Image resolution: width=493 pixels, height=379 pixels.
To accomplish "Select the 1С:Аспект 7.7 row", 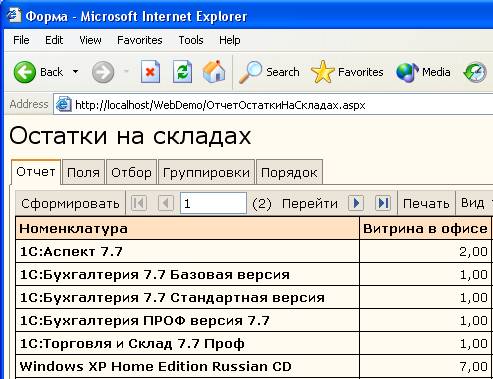I will (x=187, y=251).
